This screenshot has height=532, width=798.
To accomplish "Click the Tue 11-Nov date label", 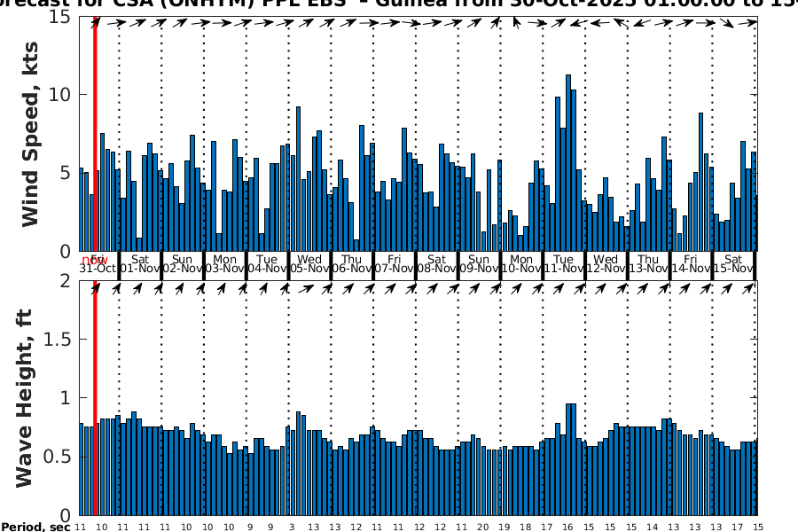I will click(x=563, y=263).
